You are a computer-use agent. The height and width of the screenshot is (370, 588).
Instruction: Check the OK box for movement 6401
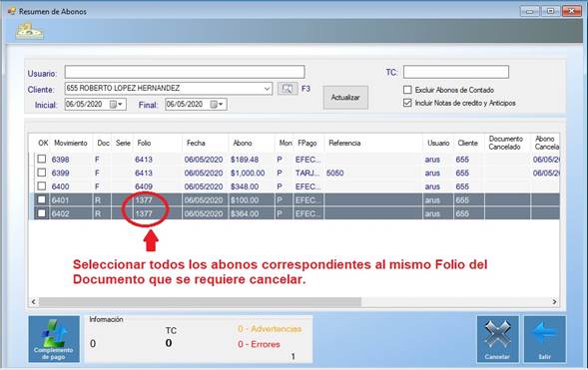click(x=42, y=199)
